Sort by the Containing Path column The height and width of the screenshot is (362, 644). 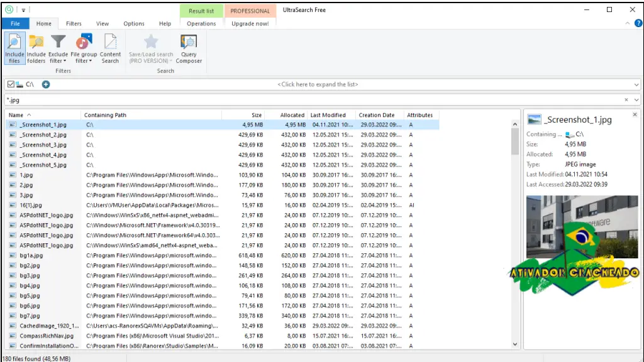pyautogui.click(x=151, y=115)
